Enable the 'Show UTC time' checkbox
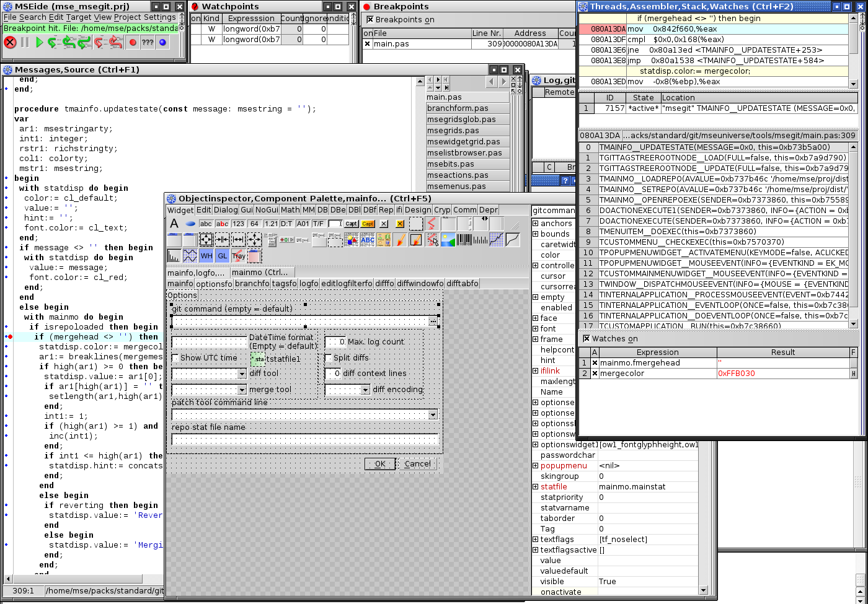Viewport: 868px width, 604px height. (175, 358)
